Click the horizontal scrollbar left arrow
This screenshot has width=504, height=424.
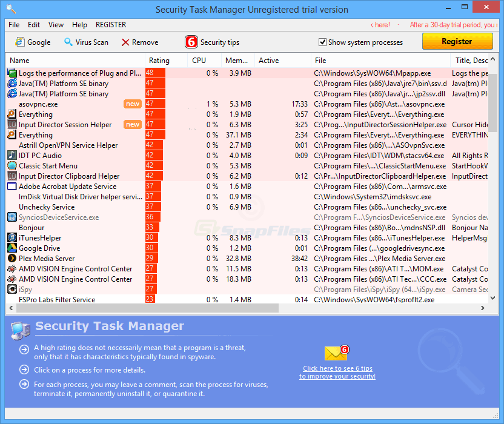coord(11,308)
